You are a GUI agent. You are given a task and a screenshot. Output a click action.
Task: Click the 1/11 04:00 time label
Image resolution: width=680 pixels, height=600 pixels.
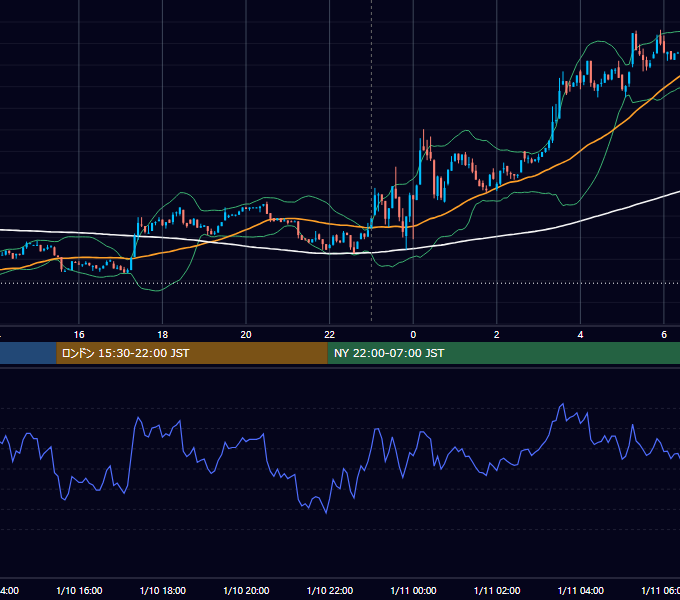[x=581, y=590]
